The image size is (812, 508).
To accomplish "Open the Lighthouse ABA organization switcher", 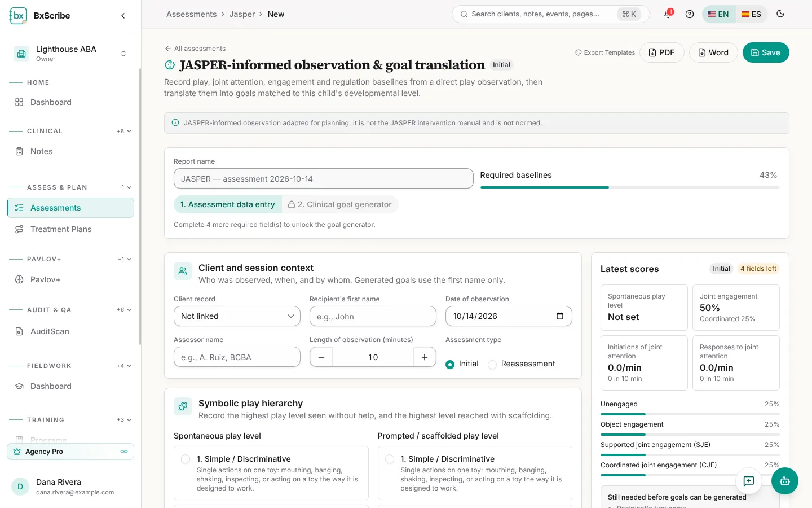I will (70, 54).
